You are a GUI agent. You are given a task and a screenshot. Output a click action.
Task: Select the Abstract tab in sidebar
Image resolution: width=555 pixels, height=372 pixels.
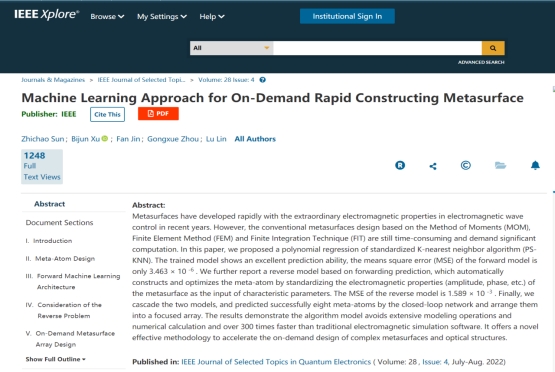coord(49,204)
